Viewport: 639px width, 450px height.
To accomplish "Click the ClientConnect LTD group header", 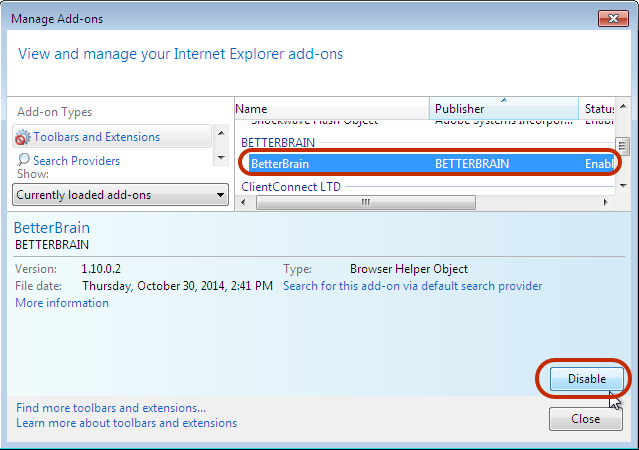I will pyautogui.click(x=291, y=187).
